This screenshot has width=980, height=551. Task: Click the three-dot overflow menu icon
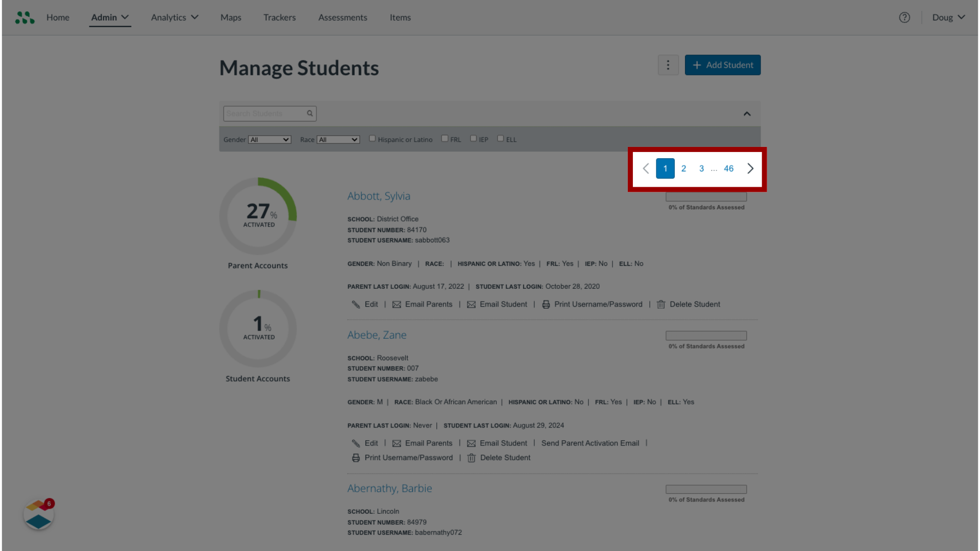coord(668,65)
